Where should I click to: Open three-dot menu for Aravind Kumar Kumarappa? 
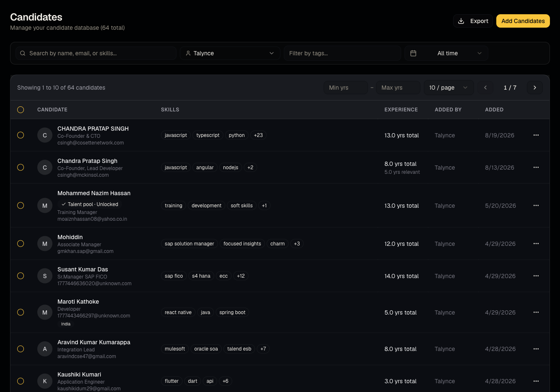pos(536,349)
